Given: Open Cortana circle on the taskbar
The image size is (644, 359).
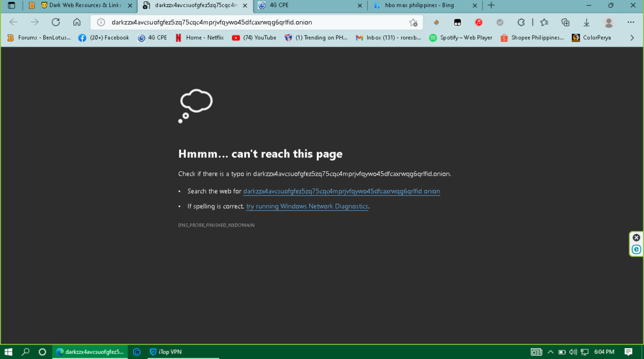Looking at the screenshot, I should [x=43, y=352].
